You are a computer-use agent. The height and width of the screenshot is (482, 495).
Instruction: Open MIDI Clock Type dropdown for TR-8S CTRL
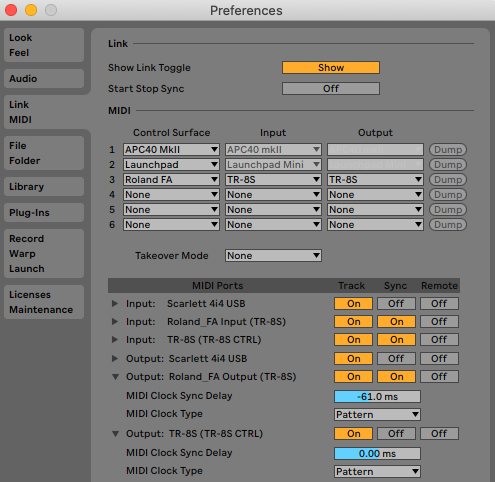[x=377, y=472]
